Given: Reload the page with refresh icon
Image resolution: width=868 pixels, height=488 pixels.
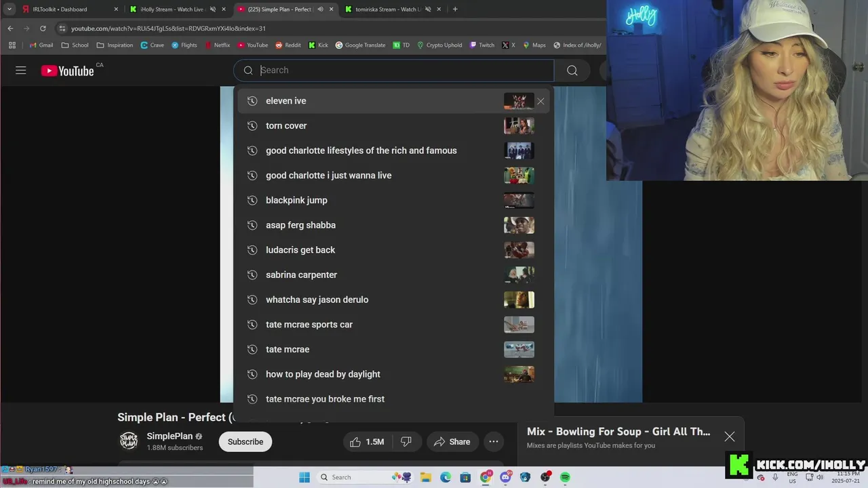Looking at the screenshot, I should [x=43, y=28].
